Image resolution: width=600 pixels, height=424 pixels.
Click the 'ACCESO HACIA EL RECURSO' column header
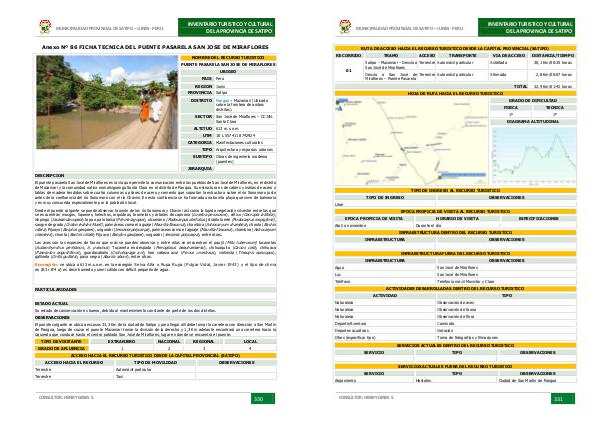(x=74, y=362)
